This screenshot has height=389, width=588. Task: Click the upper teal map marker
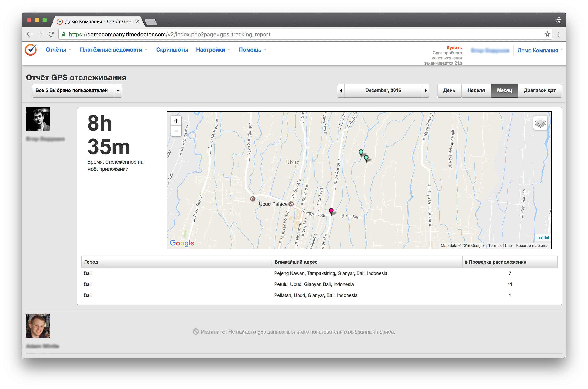pos(361,153)
